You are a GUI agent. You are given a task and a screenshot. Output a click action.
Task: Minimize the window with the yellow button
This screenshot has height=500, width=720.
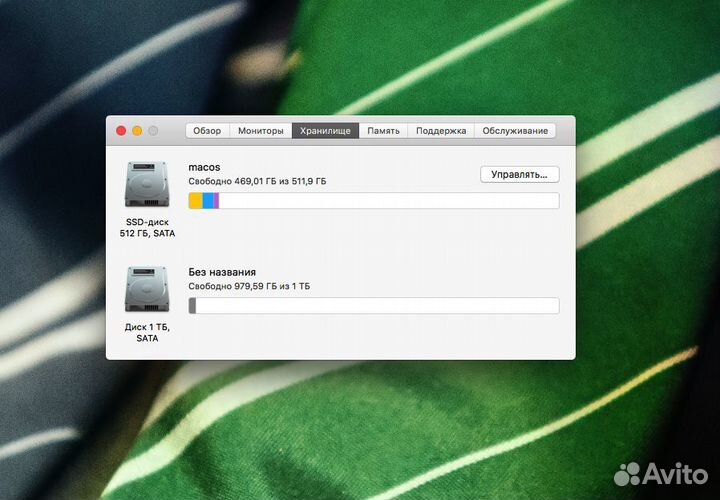click(x=137, y=131)
